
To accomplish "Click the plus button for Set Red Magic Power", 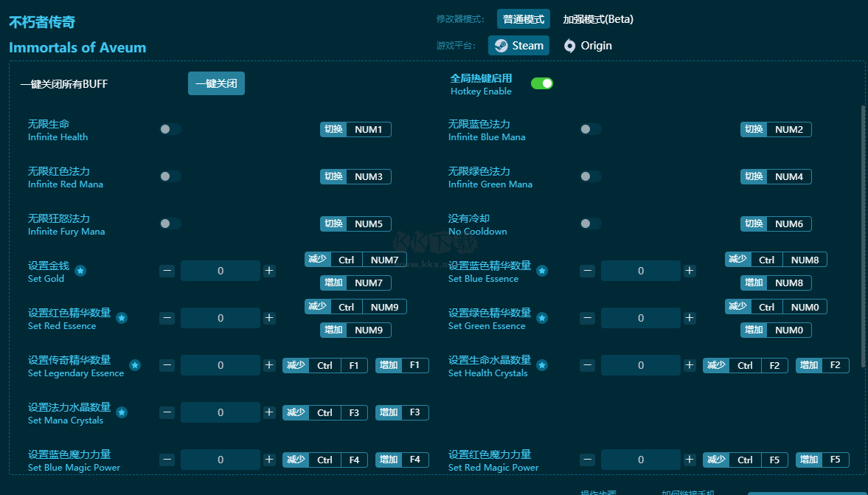I will point(690,460).
